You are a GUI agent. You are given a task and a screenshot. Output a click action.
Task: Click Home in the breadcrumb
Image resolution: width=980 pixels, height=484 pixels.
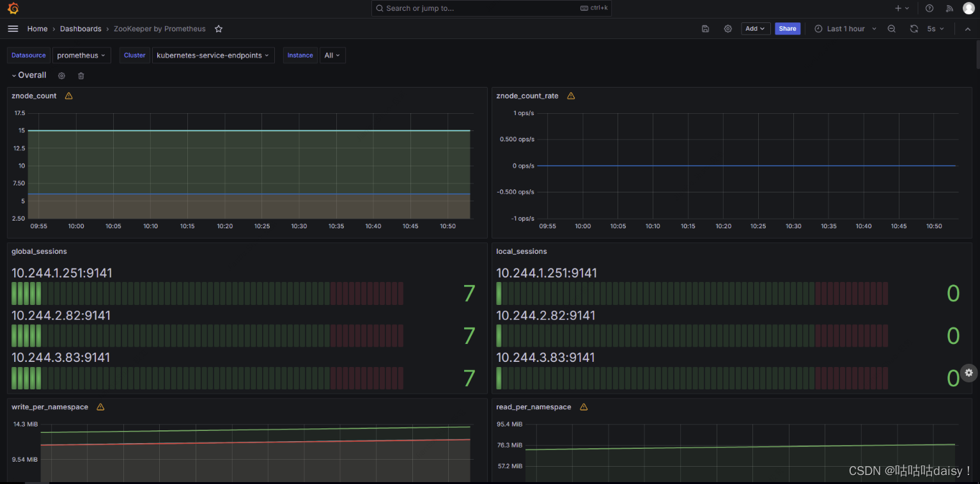pos(37,29)
